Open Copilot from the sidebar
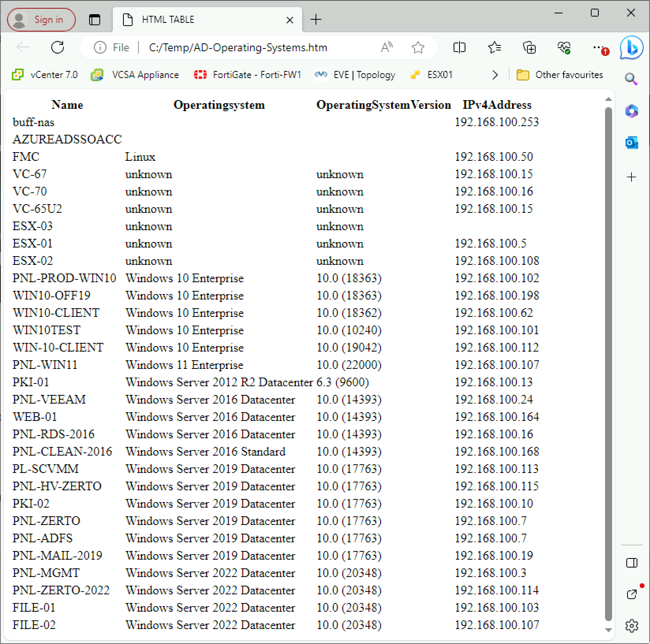The width and height of the screenshot is (650, 644). [x=631, y=112]
